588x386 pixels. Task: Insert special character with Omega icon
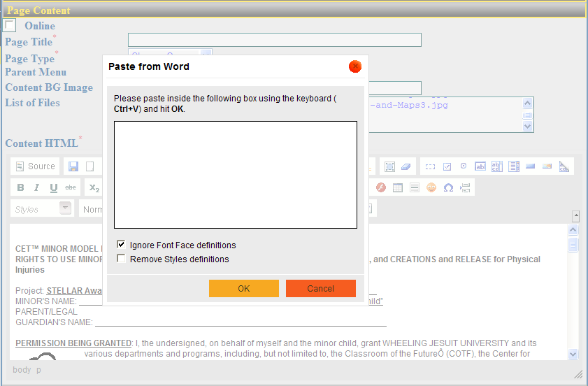pos(448,187)
